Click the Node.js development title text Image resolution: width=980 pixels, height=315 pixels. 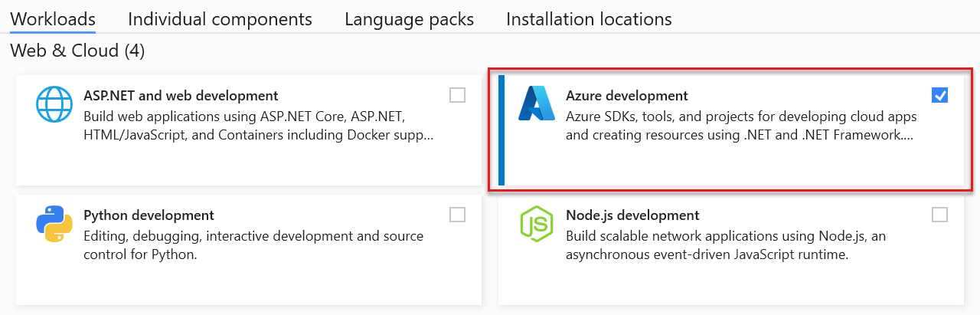(632, 215)
